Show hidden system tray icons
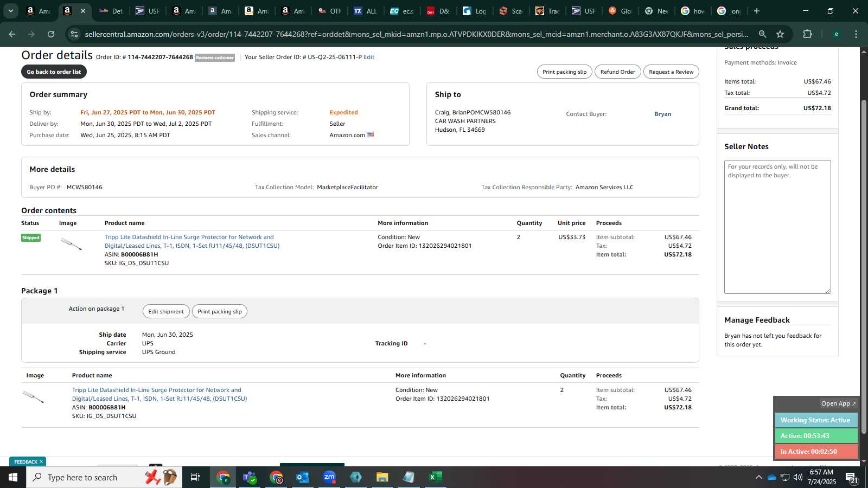This screenshot has height=488, width=868. click(758, 477)
